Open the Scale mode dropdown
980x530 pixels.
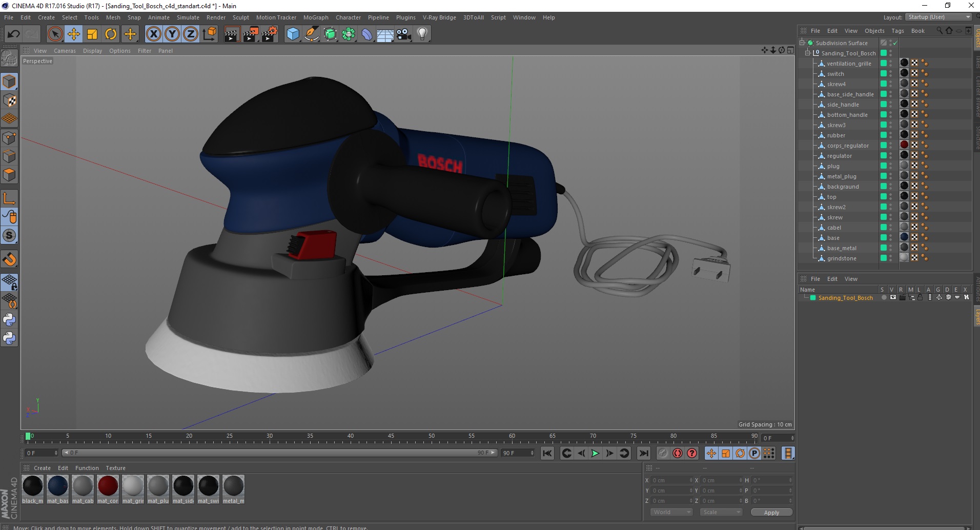pos(721,512)
